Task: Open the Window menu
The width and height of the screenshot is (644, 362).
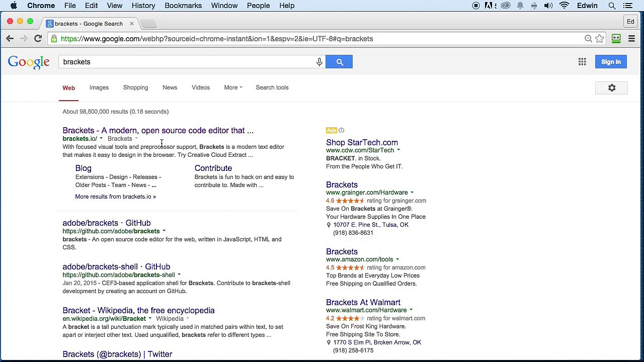Action: pos(224,6)
